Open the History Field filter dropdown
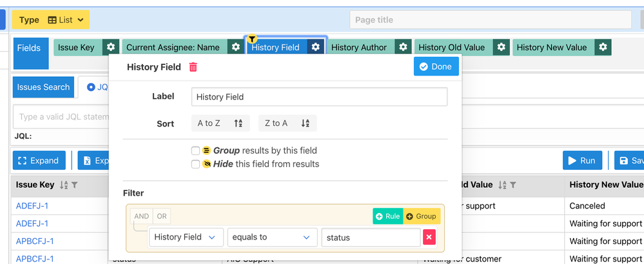 (186, 237)
